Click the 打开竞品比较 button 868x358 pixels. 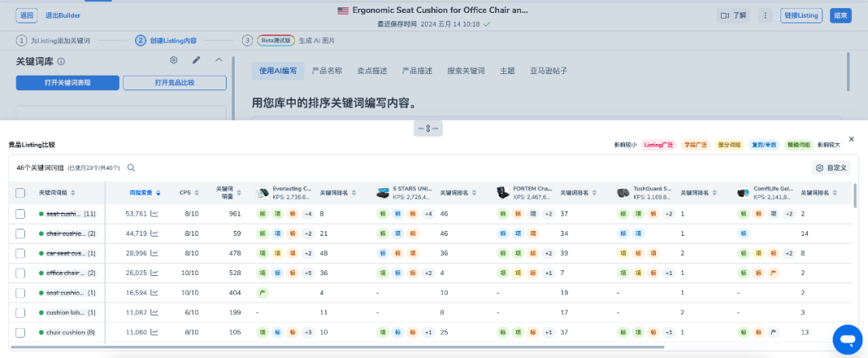click(174, 83)
